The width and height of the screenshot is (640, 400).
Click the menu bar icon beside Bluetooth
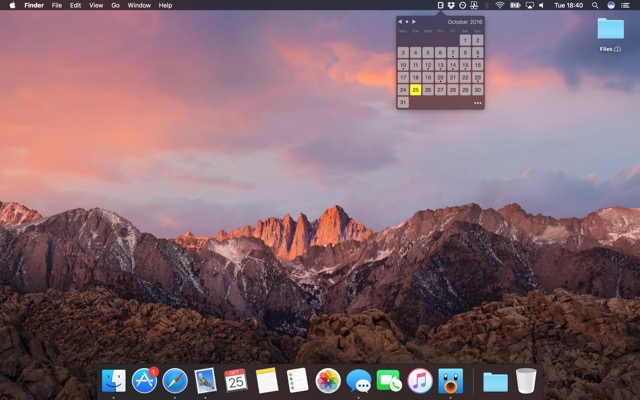coord(474,5)
